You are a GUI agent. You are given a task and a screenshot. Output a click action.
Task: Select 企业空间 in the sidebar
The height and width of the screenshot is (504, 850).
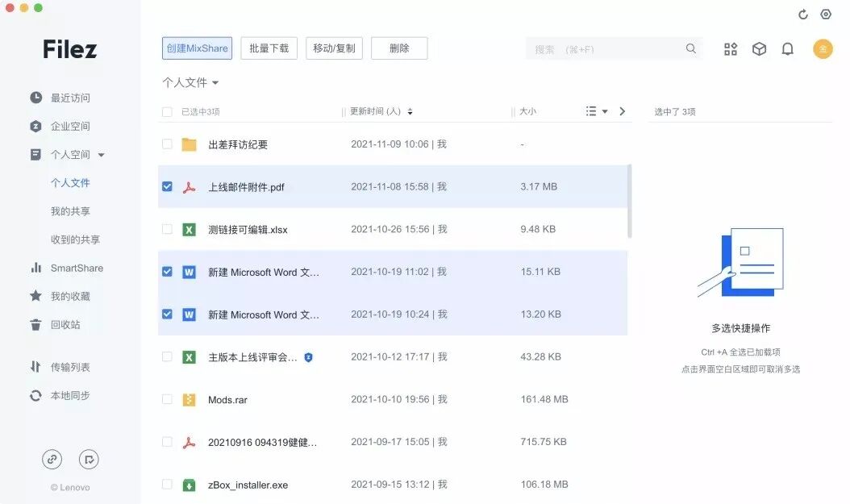point(71,126)
